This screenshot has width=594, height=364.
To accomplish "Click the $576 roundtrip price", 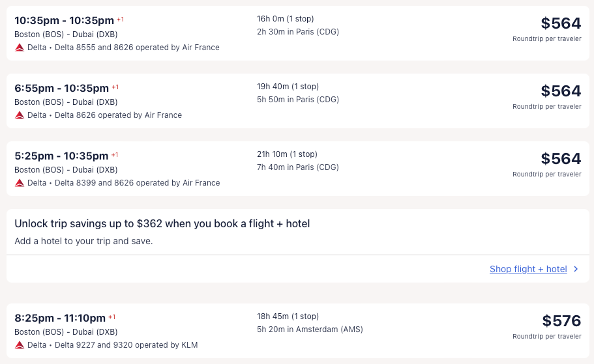I will [x=561, y=321].
